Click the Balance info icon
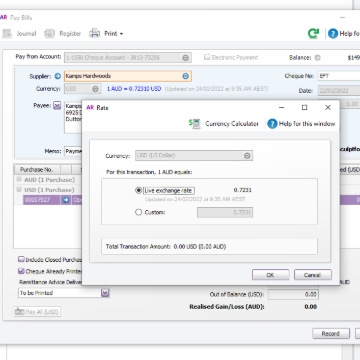 tap(317, 58)
